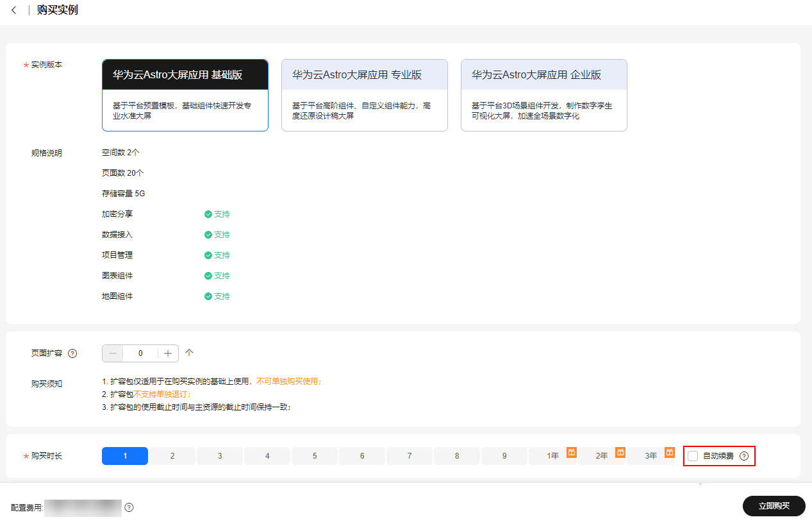The image size is (812, 524).
Task: Click the 立即购买 button
Action: [774, 506]
